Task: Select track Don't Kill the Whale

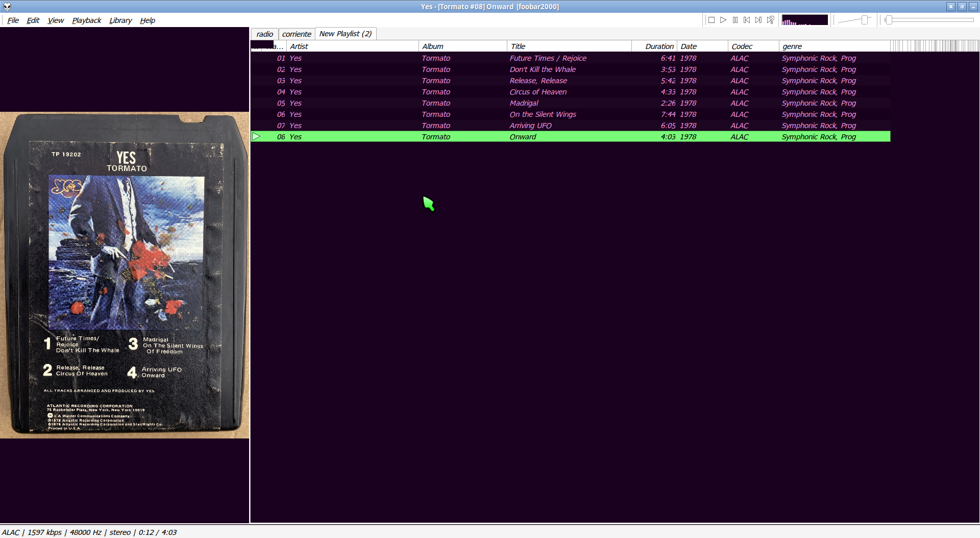Action: pyautogui.click(x=571, y=69)
